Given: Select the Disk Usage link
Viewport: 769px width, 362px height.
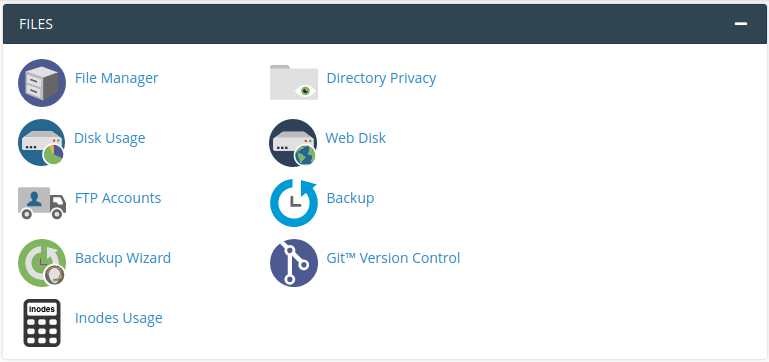Looking at the screenshot, I should pyautogui.click(x=109, y=138).
